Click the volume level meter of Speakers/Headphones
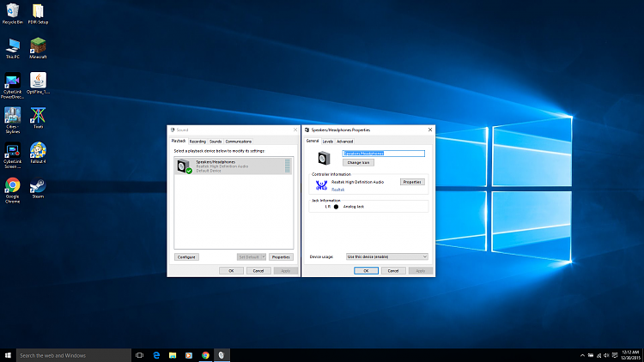 288,166
